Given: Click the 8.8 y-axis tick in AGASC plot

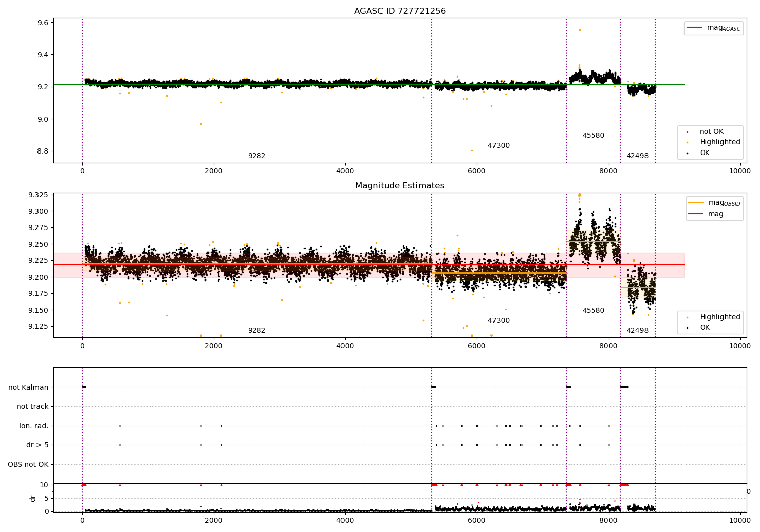Looking at the screenshot, I should tap(43, 151).
